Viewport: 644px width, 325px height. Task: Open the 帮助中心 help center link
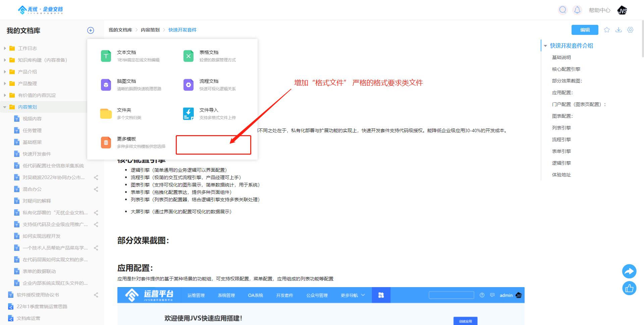click(x=599, y=10)
